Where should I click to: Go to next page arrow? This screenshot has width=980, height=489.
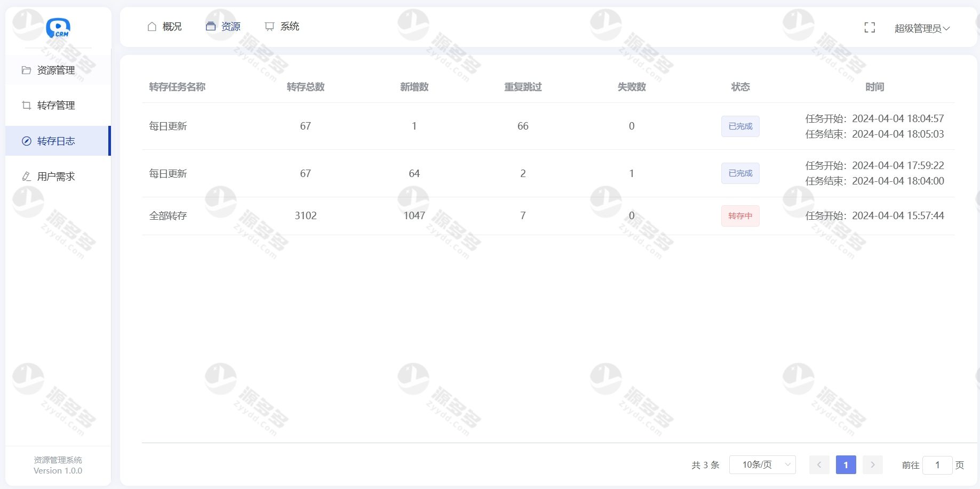click(873, 465)
